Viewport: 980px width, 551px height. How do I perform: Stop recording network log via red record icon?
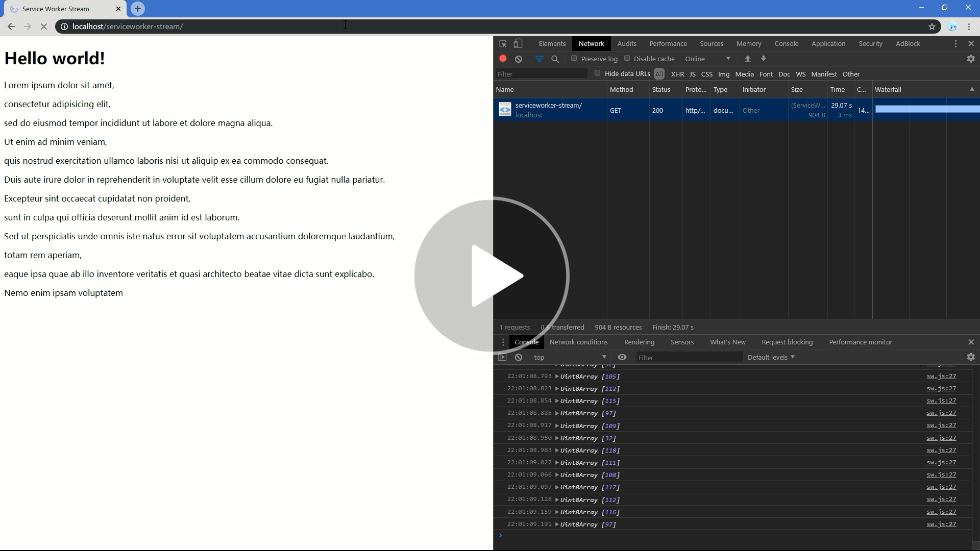pyautogui.click(x=503, y=59)
